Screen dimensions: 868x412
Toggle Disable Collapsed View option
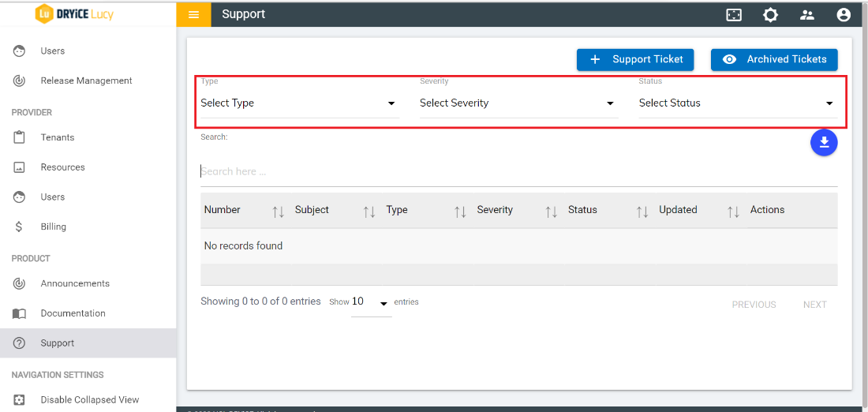pyautogui.click(x=89, y=399)
